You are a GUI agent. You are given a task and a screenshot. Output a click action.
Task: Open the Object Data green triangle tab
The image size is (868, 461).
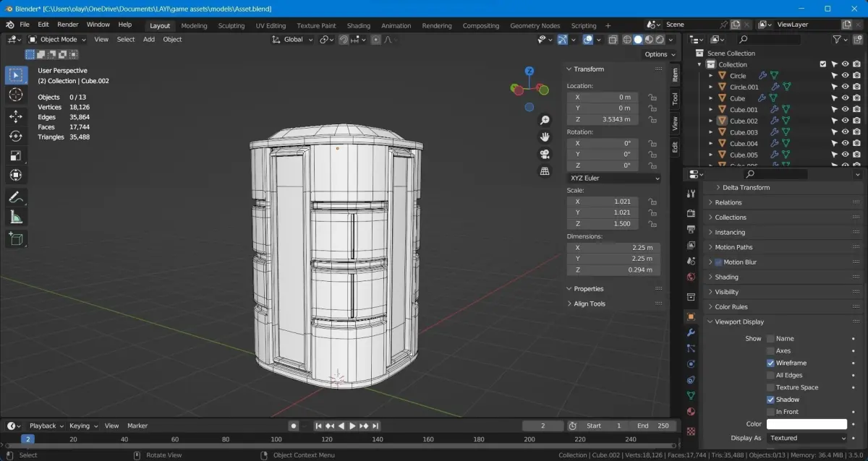click(x=691, y=395)
